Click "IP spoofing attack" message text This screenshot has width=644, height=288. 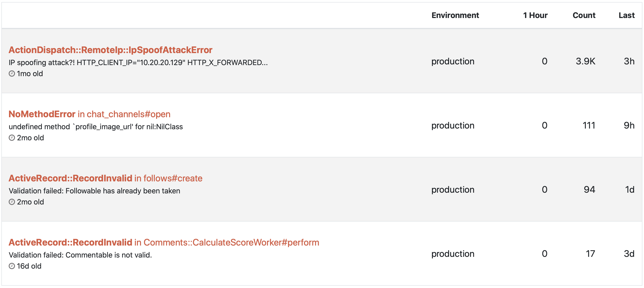point(138,63)
